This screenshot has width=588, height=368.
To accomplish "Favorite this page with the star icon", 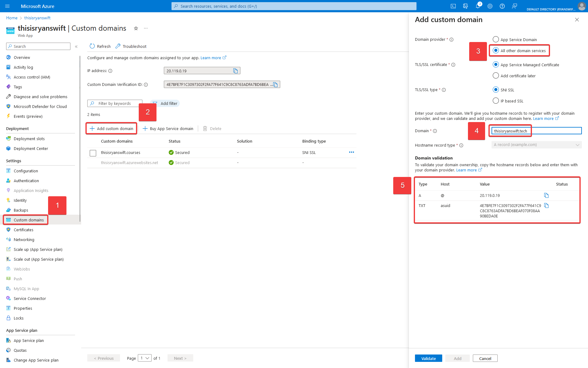I will (x=136, y=28).
